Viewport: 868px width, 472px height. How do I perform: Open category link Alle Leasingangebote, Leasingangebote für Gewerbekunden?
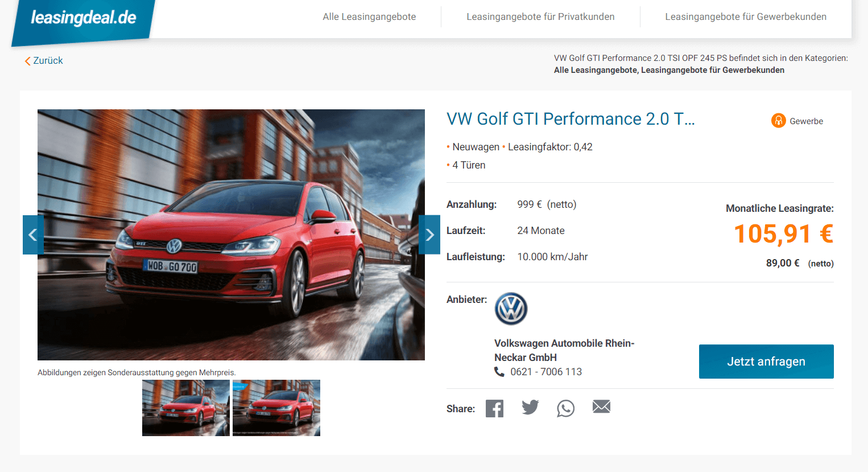click(x=669, y=70)
